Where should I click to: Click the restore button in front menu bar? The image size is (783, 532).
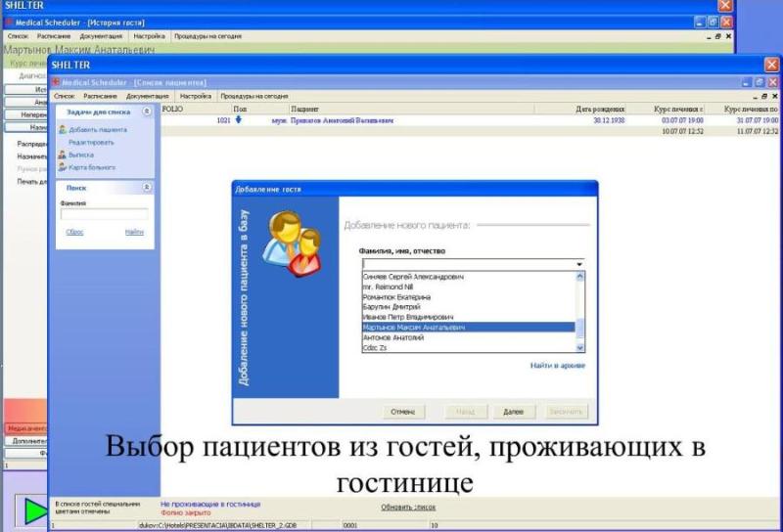764,96
